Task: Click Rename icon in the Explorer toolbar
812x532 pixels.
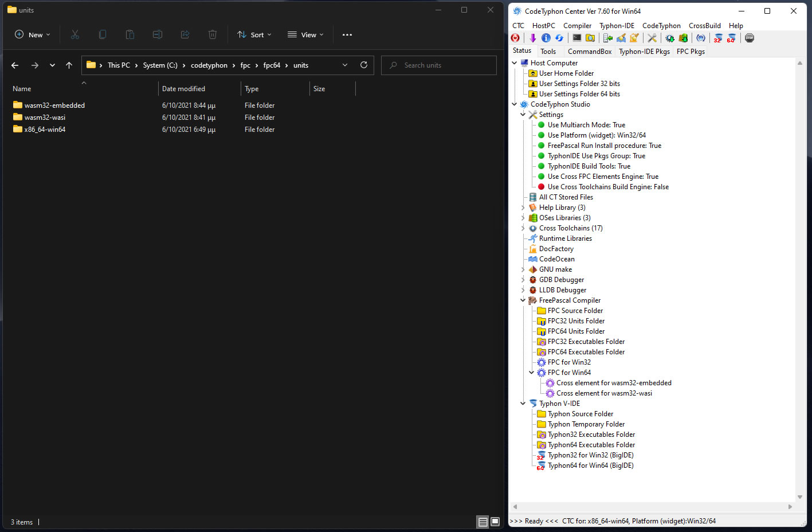Action: coord(158,34)
